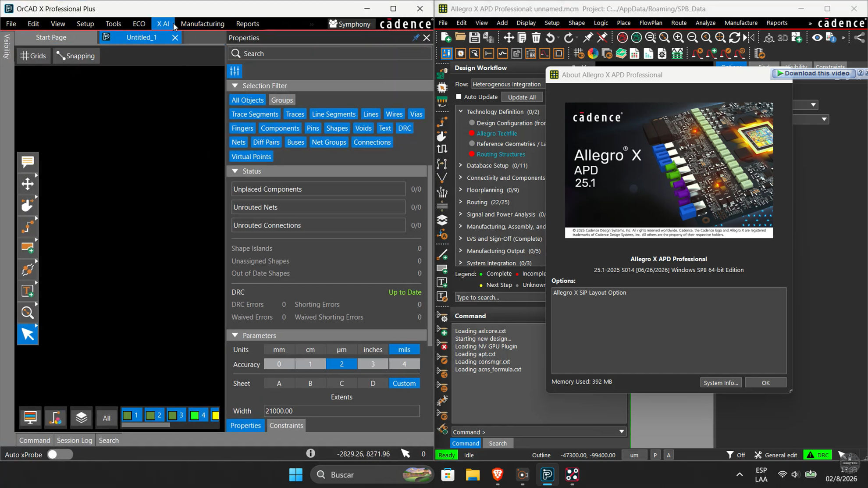The height and width of the screenshot is (488, 868).
Task: Open the Color wheel icon in Allegro
Action: 593,53
